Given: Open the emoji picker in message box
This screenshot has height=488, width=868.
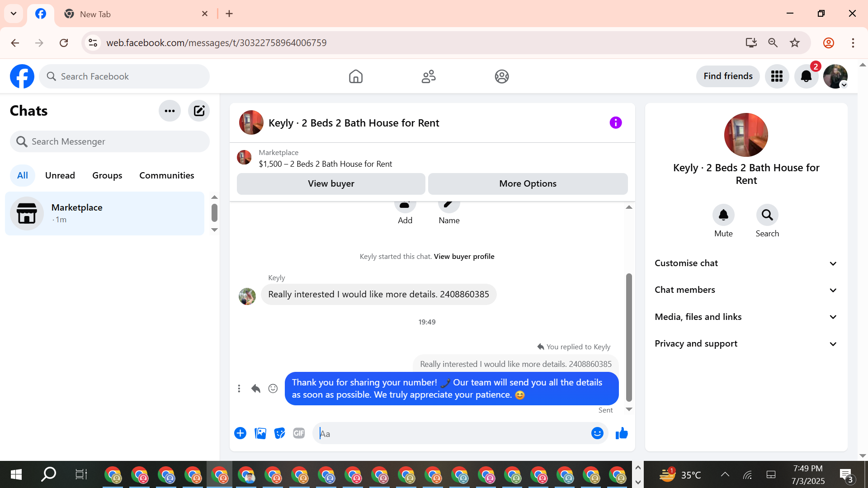Looking at the screenshot, I should 597,433.
